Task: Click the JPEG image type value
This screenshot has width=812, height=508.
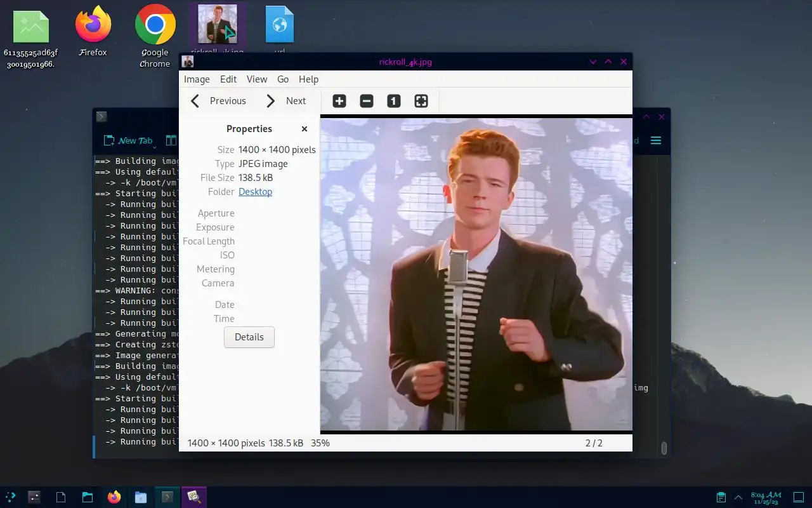Action: [x=263, y=164]
